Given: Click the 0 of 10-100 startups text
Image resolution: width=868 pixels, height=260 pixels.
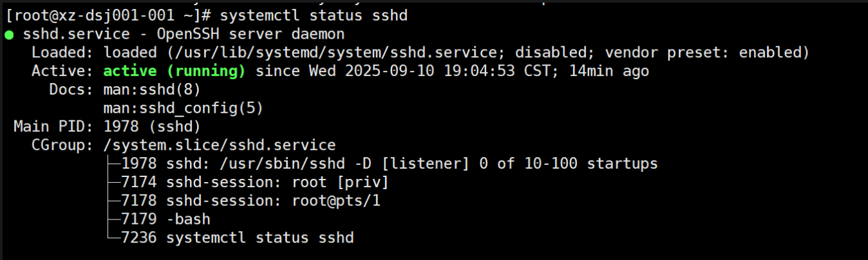Looking at the screenshot, I should (569, 163).
